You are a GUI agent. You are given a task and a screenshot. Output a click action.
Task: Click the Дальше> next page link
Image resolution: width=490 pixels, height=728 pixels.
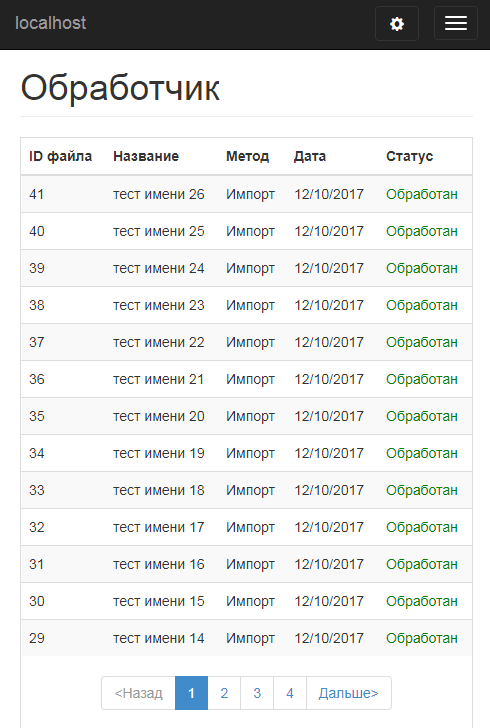tap(348, 693)
